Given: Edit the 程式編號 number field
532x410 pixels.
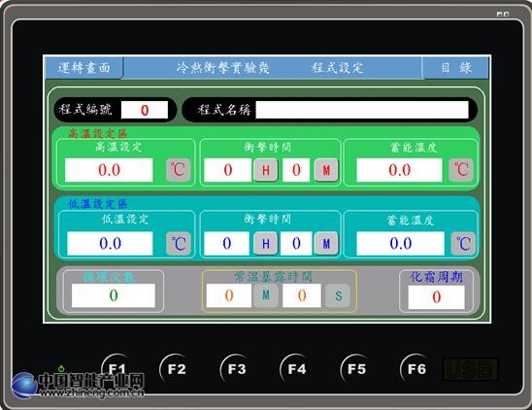Looking at the screenshot, I should [x=145, y=110].
